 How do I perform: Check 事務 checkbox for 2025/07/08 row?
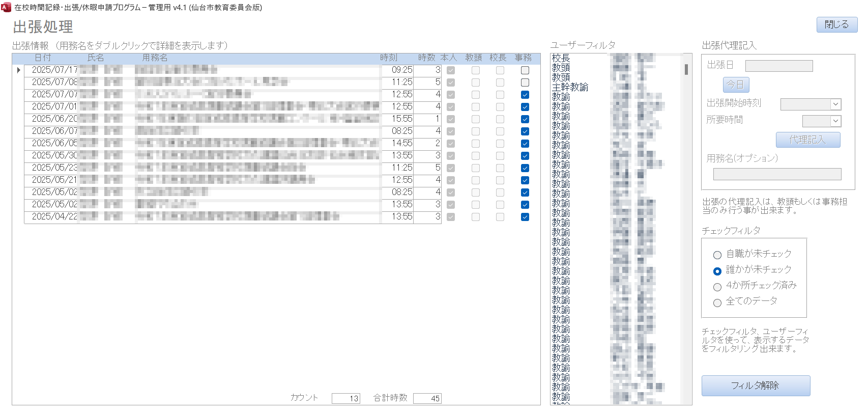525,82
